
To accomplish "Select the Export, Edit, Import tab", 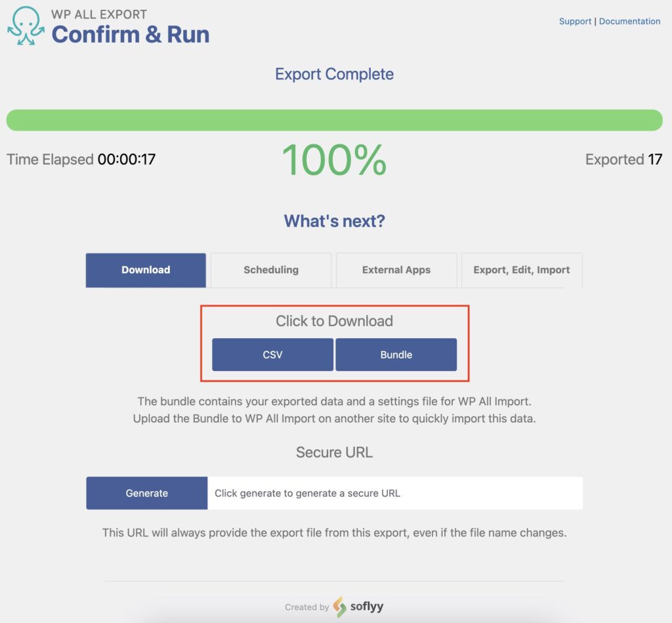I will (x=522, y=270).
